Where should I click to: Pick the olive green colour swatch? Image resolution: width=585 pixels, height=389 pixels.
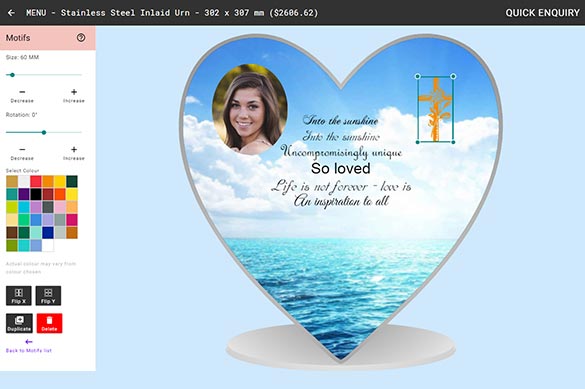click(12, 245)
